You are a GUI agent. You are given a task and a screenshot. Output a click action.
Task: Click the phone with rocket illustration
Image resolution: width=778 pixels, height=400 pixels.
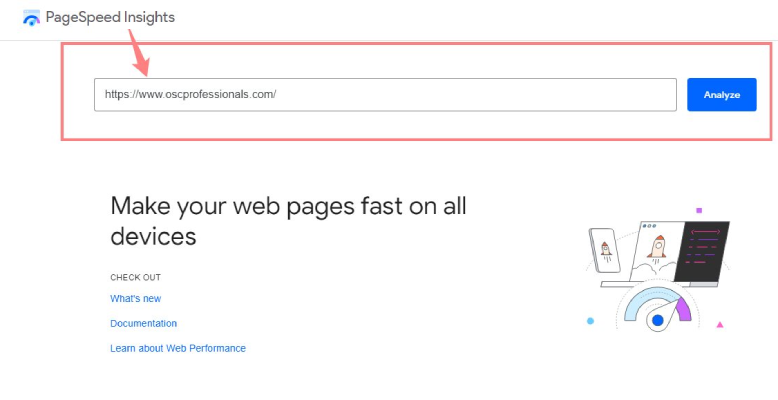[605, 248]
